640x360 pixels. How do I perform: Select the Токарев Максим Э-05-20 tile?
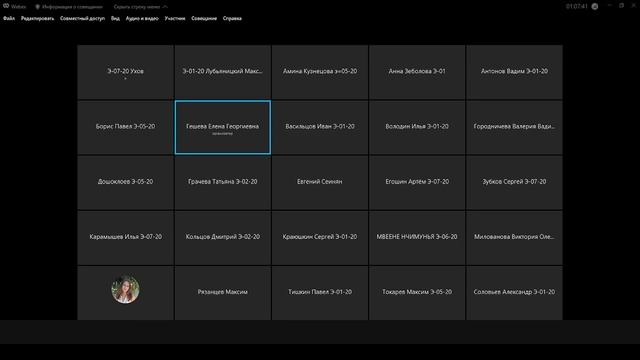417,293
